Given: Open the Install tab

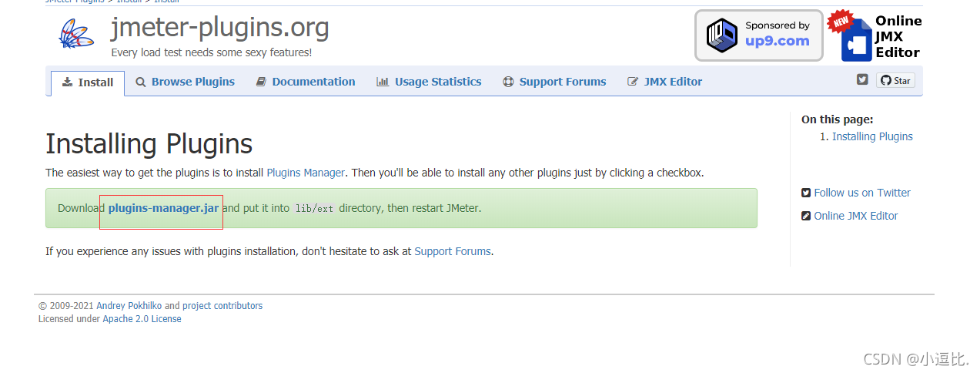Looking at the screenshot, I should pyautogui.click(x=88, y=82).
